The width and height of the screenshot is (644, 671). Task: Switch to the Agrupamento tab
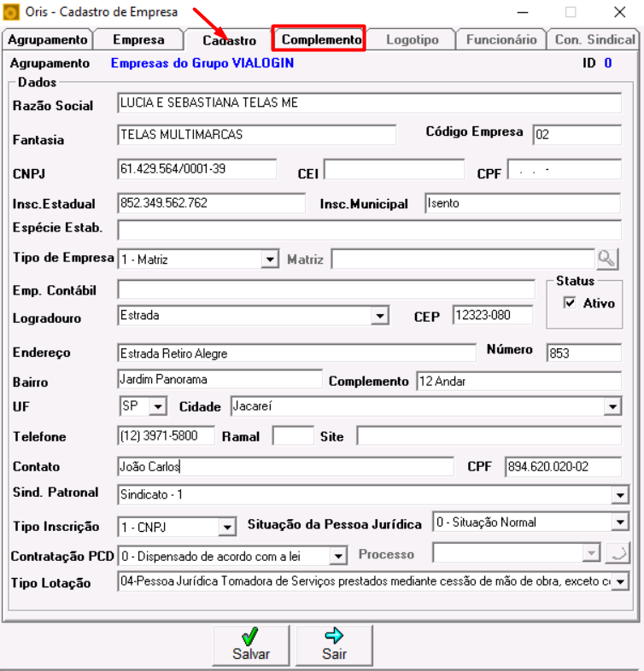click(x=48, y=40)
